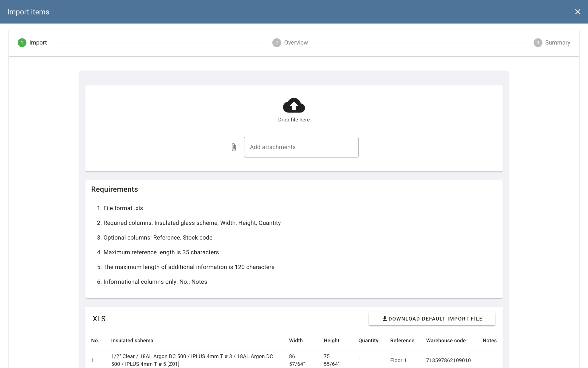The width and height of the screenshot is (588, 368).
Task: Click the Optional columns requirement line
Action: 158,238
